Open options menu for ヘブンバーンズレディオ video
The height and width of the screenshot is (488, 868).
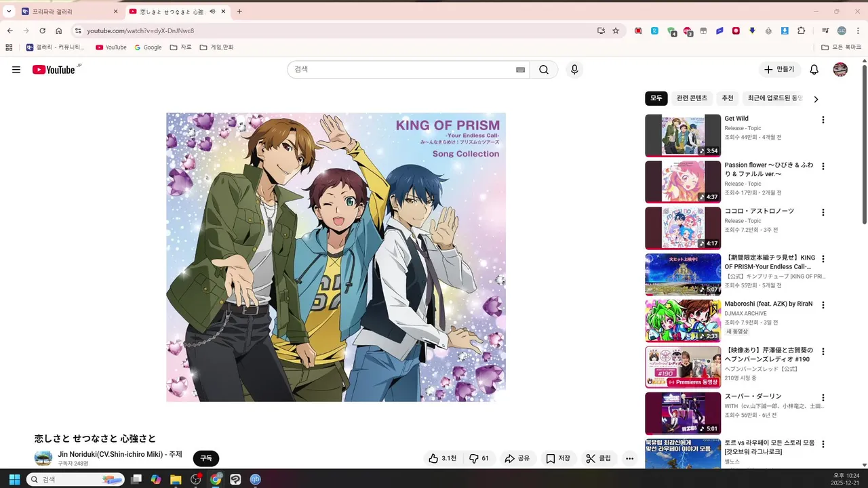click(823, 352)
